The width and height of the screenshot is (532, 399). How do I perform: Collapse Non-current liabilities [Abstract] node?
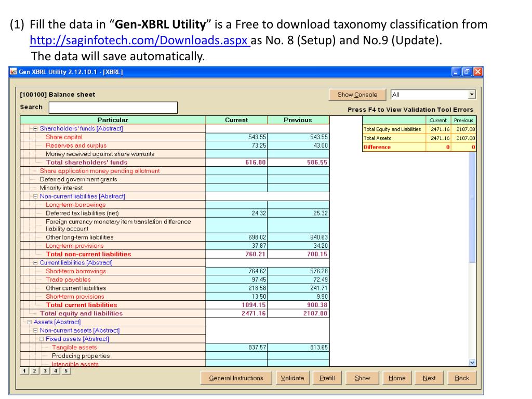(35, 196)
